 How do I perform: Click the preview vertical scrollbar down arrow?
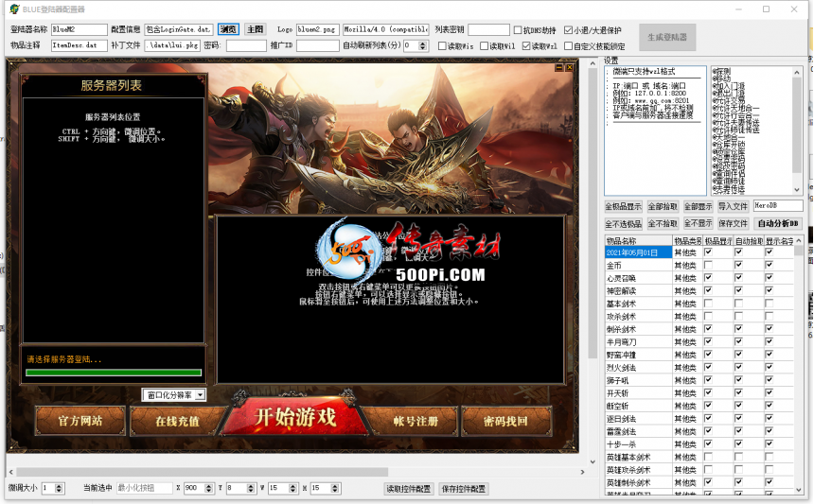click(x=593, y=461)
